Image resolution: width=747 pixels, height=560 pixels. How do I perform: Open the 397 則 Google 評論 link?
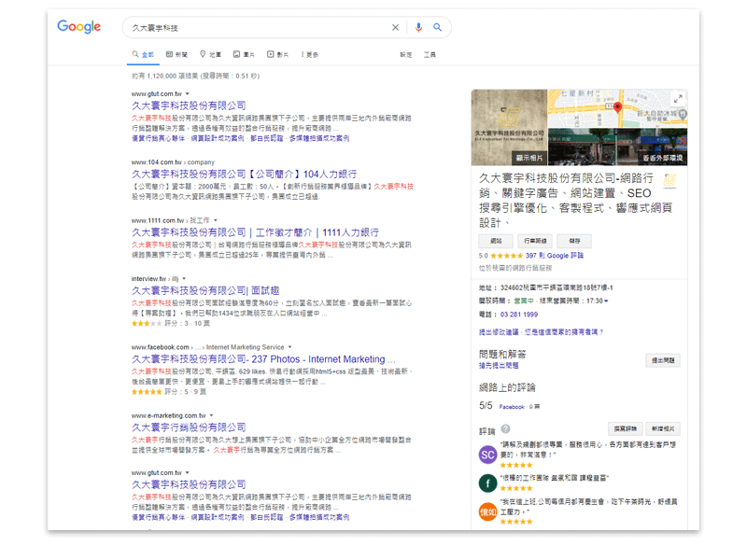[554, 256]
